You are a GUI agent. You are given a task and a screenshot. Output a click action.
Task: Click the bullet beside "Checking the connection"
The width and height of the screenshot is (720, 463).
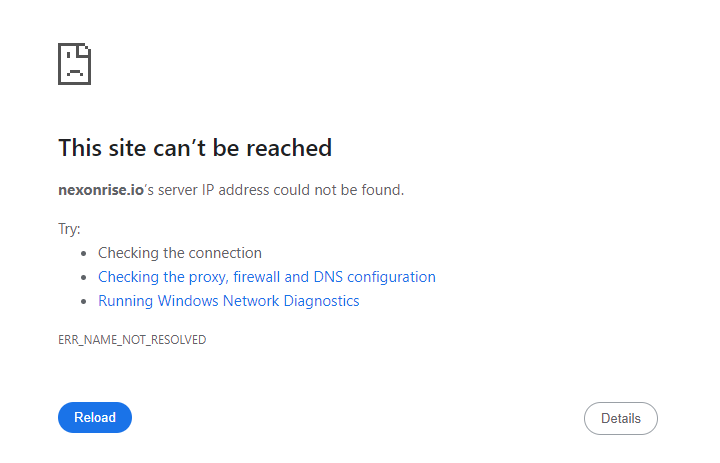pyautogui.click(x=85, y=254)
